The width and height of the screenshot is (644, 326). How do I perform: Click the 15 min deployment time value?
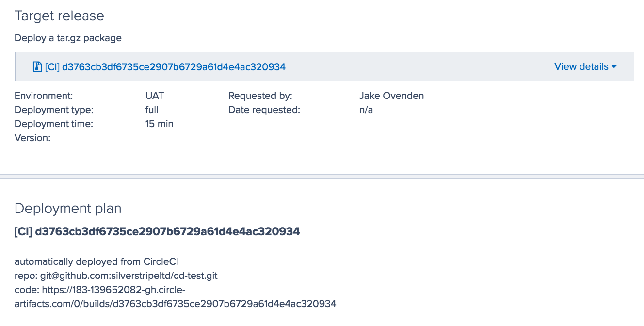pos(160,124)
